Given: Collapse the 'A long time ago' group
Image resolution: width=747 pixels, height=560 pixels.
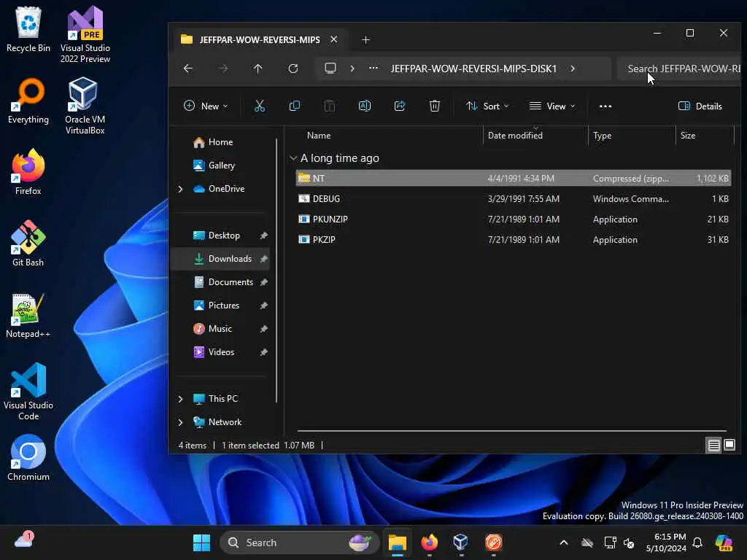Looking at the screenshot, I should click(293, 158).
